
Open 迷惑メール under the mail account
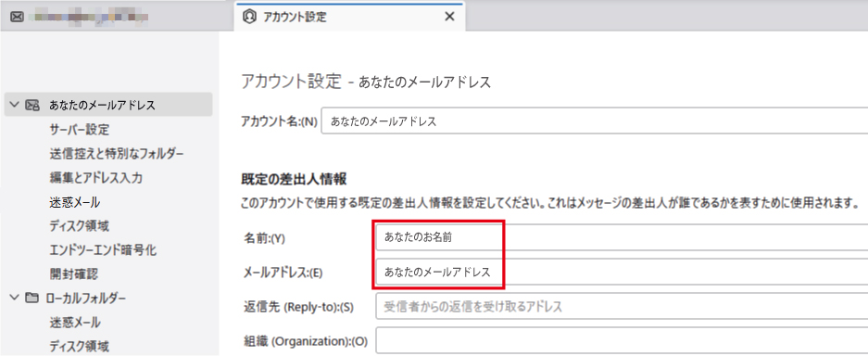pos(75,202)
